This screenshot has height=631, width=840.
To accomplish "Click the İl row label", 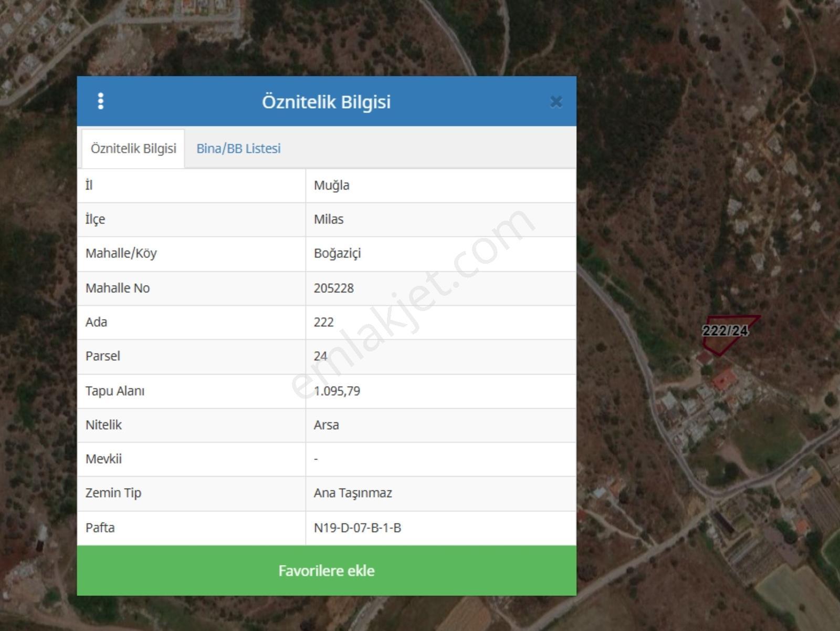I will [89, 185].
